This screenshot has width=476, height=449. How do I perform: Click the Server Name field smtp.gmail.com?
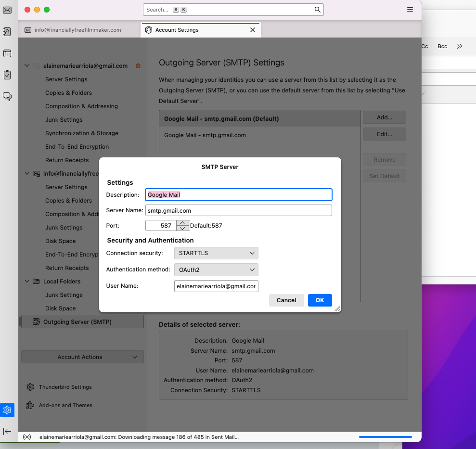coord(239,210)
